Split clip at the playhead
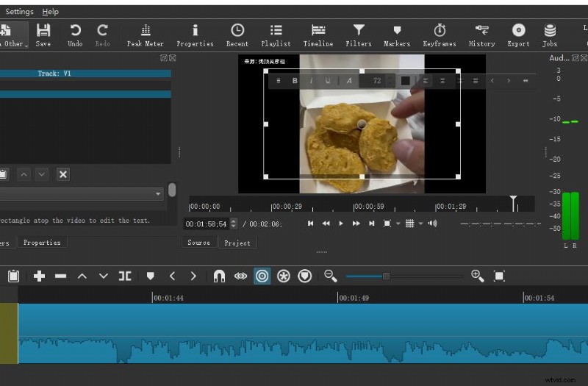 click(125, 276)
